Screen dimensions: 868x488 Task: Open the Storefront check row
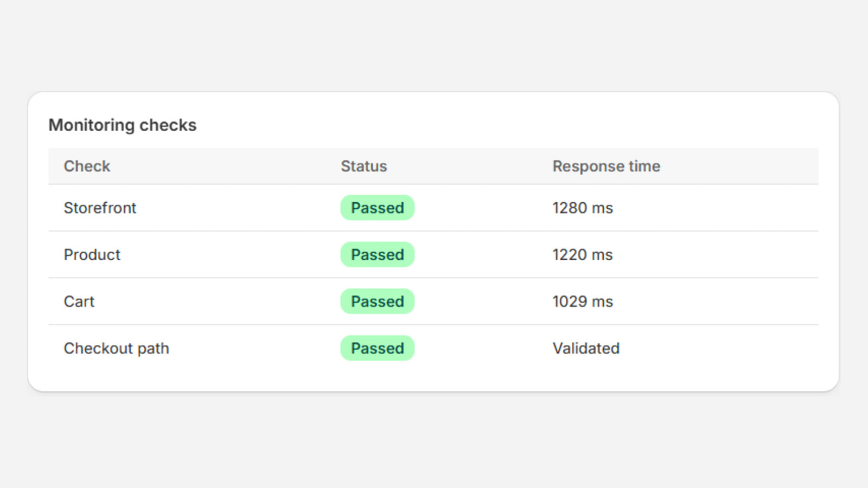(433, 208)
